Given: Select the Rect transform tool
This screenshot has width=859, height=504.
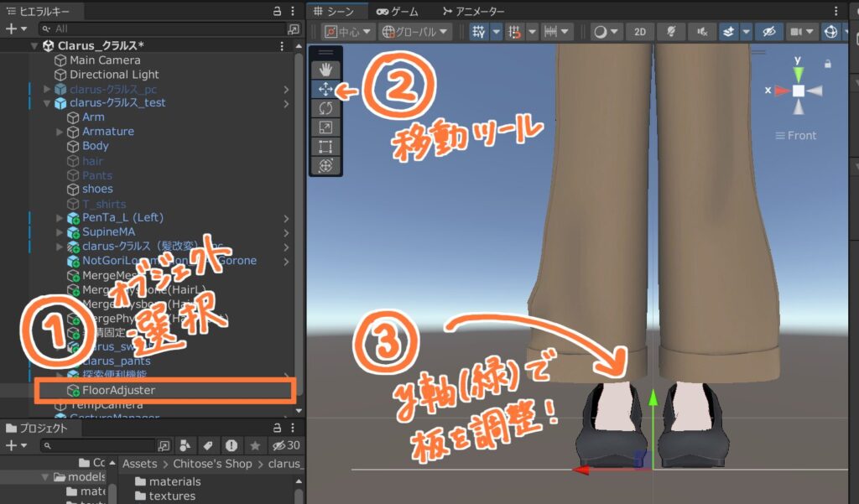Looking at the screenshot, I should tap(325, 147).
